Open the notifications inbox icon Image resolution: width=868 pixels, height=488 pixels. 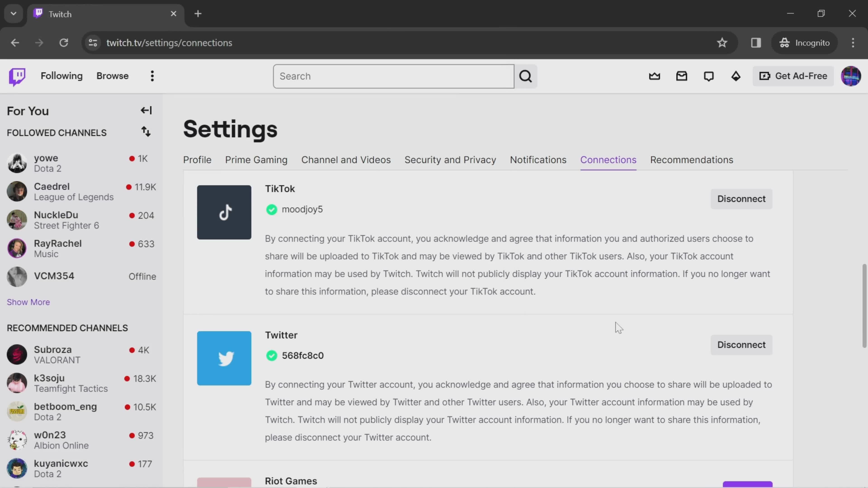pyautogui.click(x=682, y=76)
